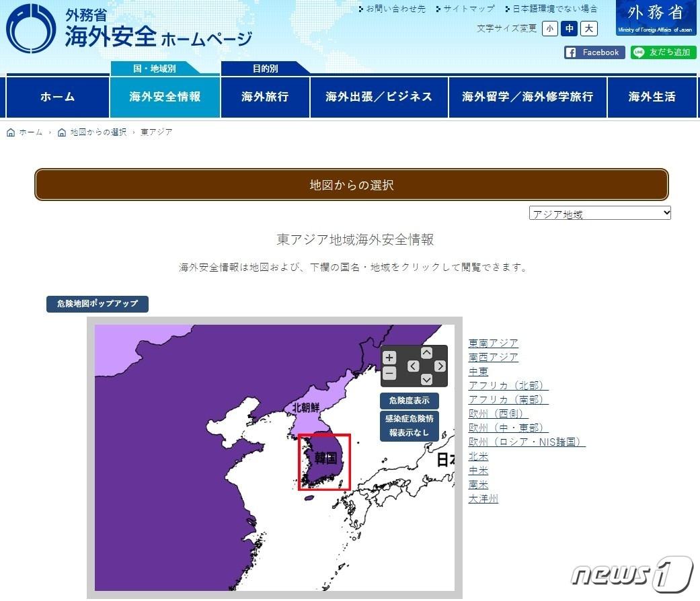Set font size to 大

click(x=589, y=28)
